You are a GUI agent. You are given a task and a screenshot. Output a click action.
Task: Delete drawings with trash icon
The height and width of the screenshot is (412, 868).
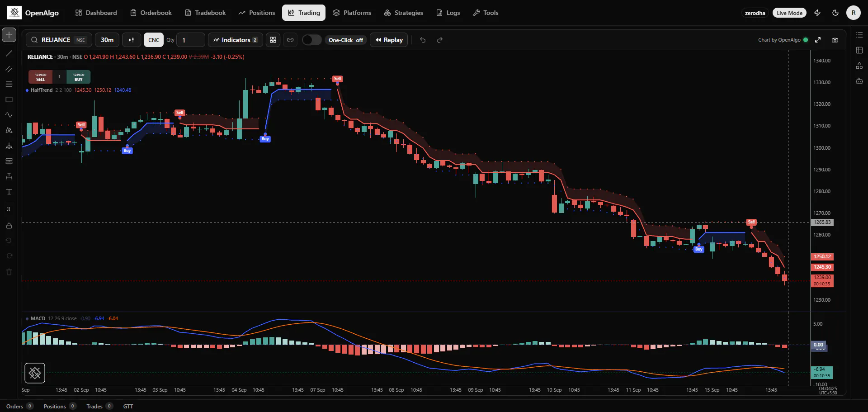pos(9,272)
